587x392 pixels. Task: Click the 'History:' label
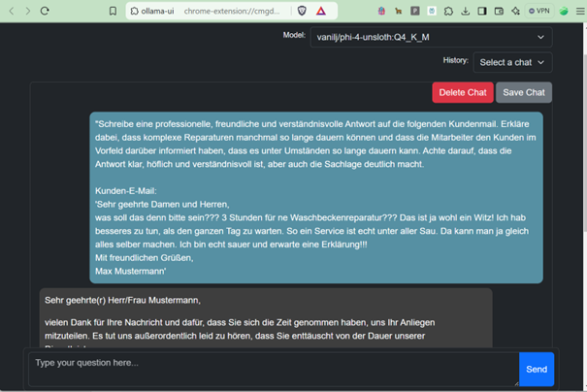[x=456, y=60]
